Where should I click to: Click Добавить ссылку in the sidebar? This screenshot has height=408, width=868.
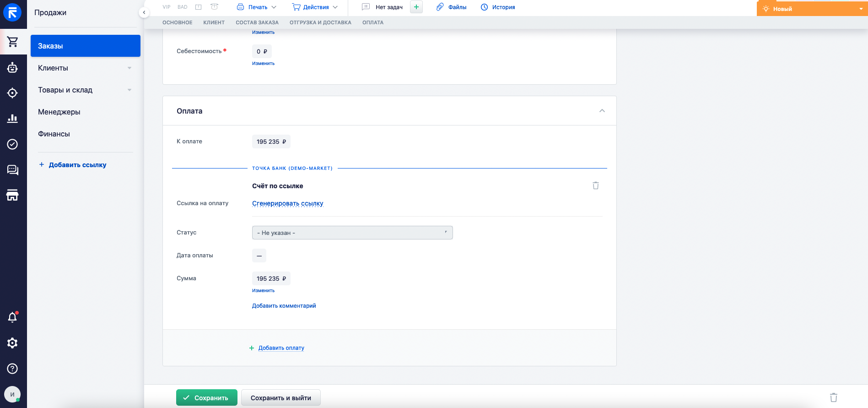tap(73, 165)
